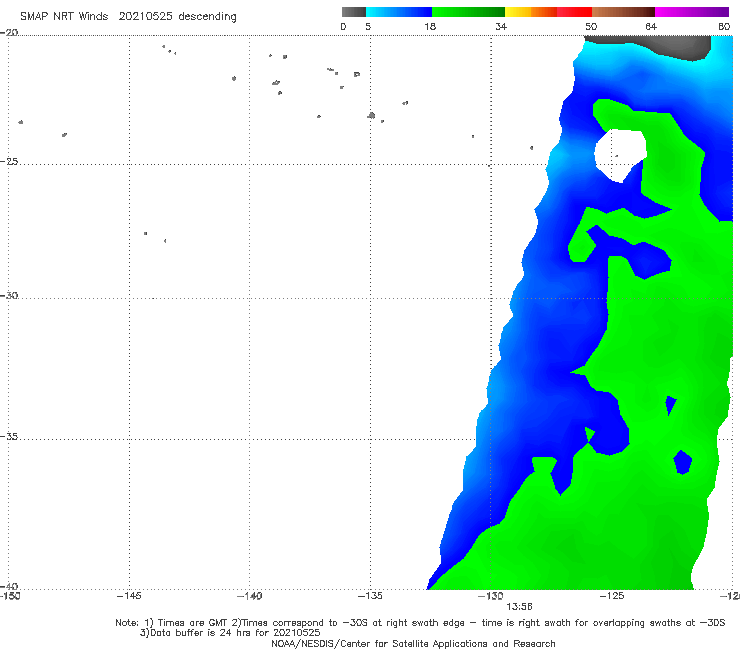Click the color bar label '64'

651,26
